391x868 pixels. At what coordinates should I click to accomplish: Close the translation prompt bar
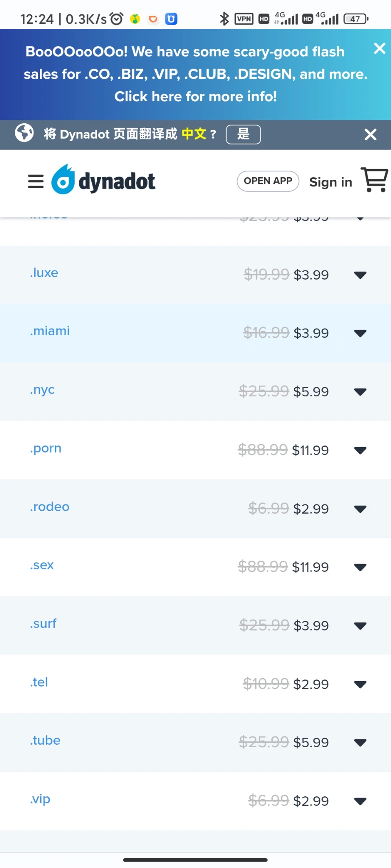pyautogui.click(x=370, y=135)
